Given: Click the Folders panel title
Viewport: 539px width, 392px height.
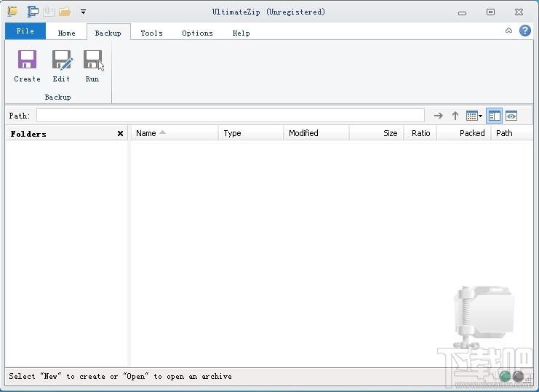Looking at the screenshot, I should point(28,134).
